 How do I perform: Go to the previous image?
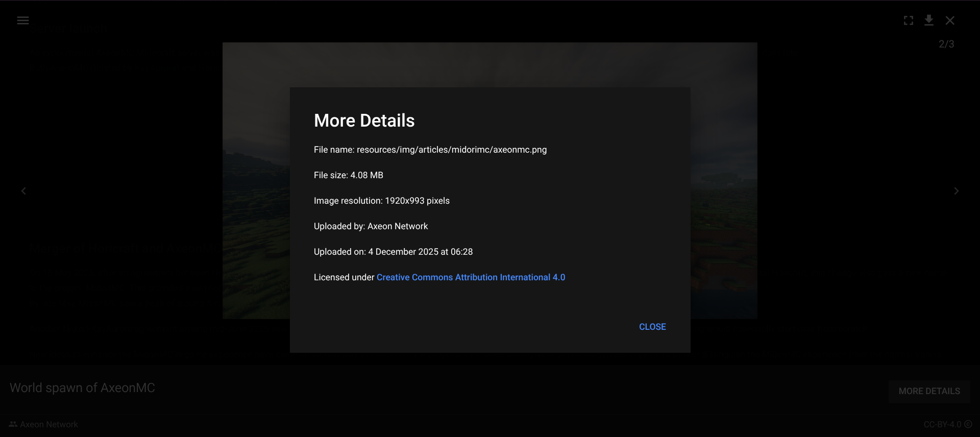[x=23, y=191]
